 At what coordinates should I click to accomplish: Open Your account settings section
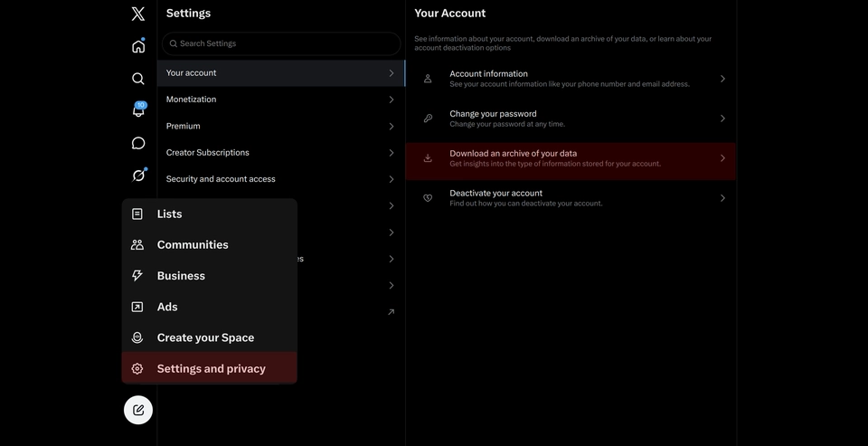pyautogui.click(x=281, y=73)
